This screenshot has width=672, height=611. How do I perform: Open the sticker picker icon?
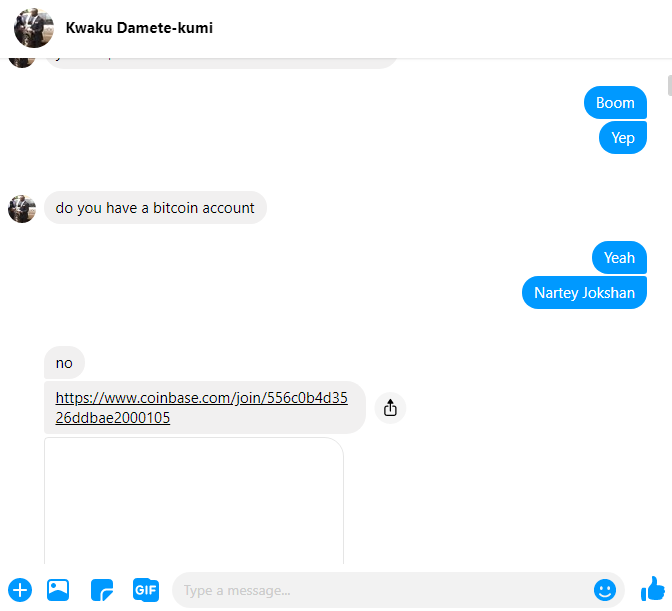click(x=102, y=590)
